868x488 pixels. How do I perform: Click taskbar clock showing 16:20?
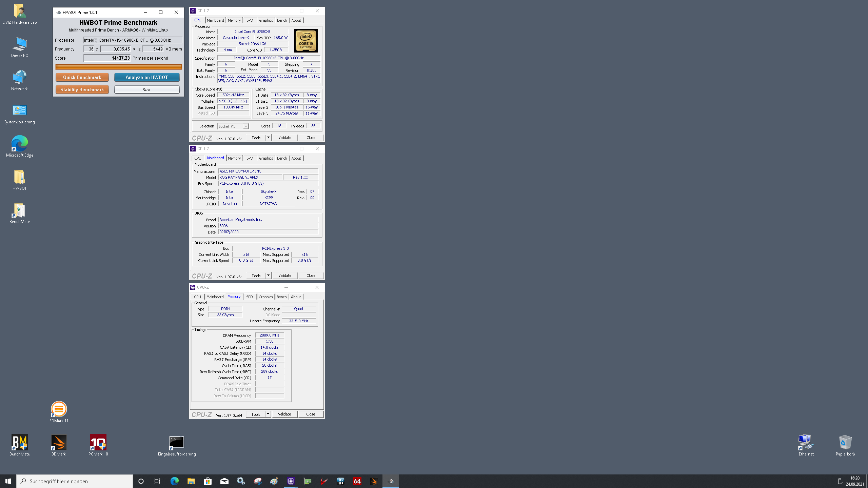(855, 481)
